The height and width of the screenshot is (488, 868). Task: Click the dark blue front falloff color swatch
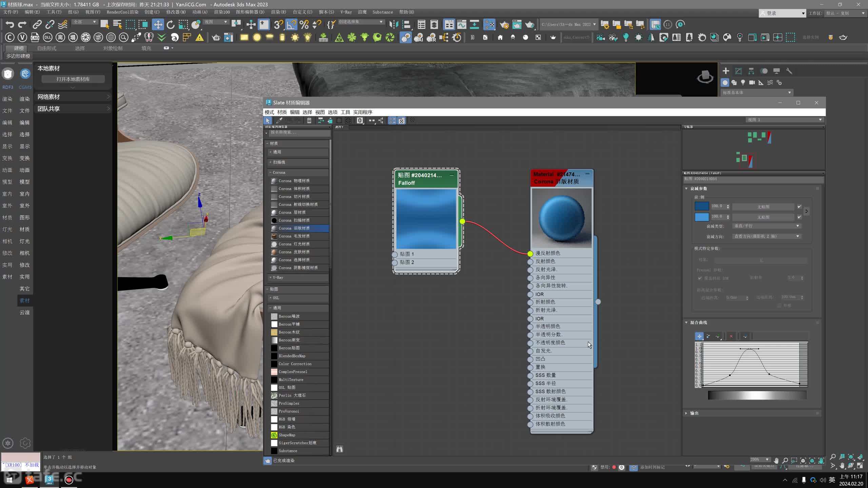pos(702,206)
